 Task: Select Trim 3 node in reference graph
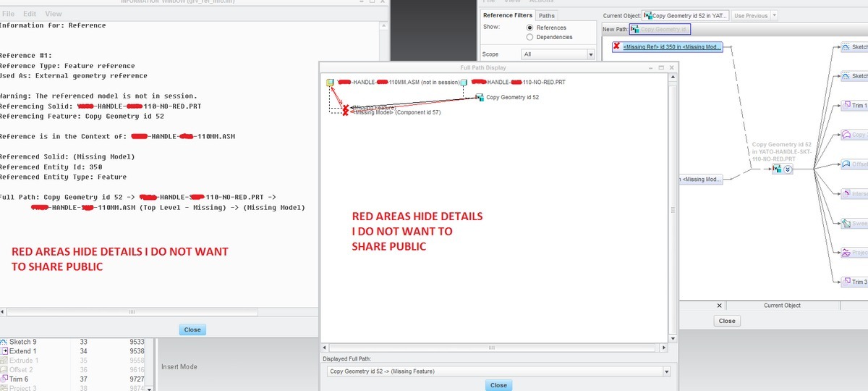point(854,282)
